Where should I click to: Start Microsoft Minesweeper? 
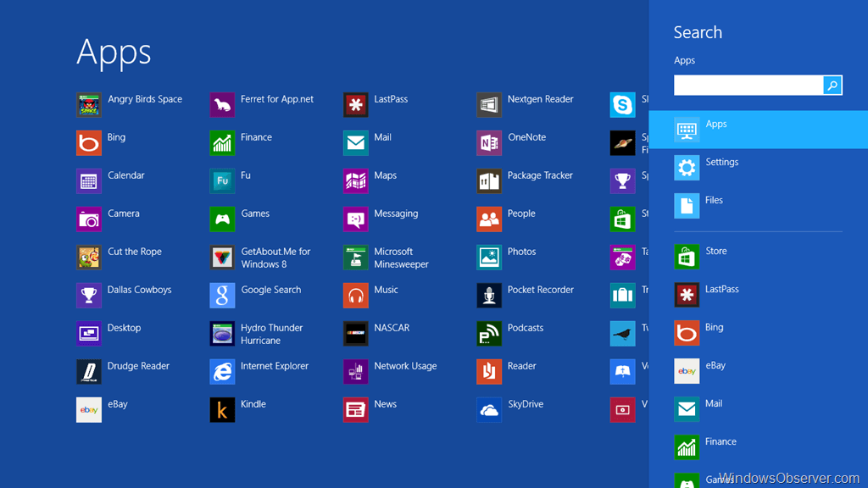pos(356,258)
